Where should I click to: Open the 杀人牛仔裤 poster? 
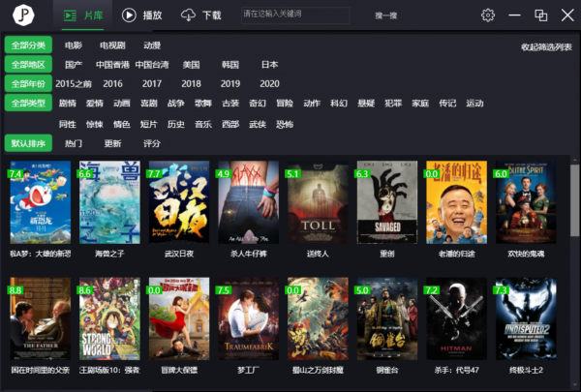click(249, 202)
